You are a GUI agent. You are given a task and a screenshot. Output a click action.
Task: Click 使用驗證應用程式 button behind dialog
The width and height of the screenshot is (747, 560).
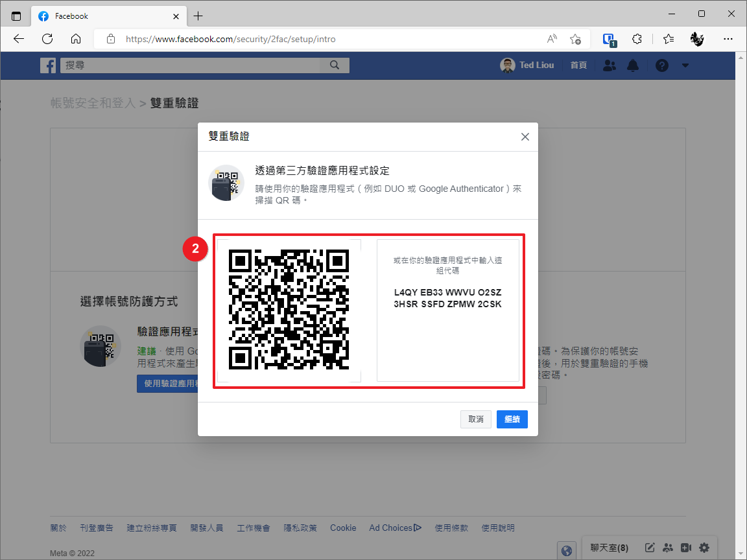coord(168,383)
